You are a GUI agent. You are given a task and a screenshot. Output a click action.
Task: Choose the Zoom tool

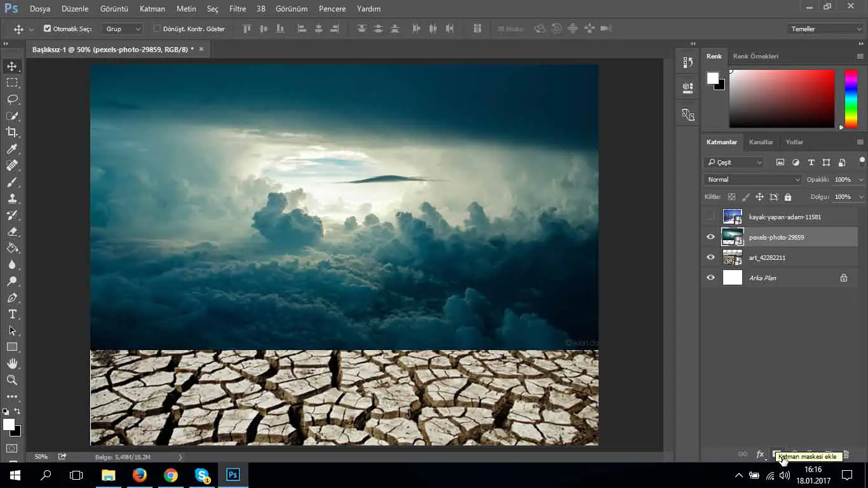12,380
